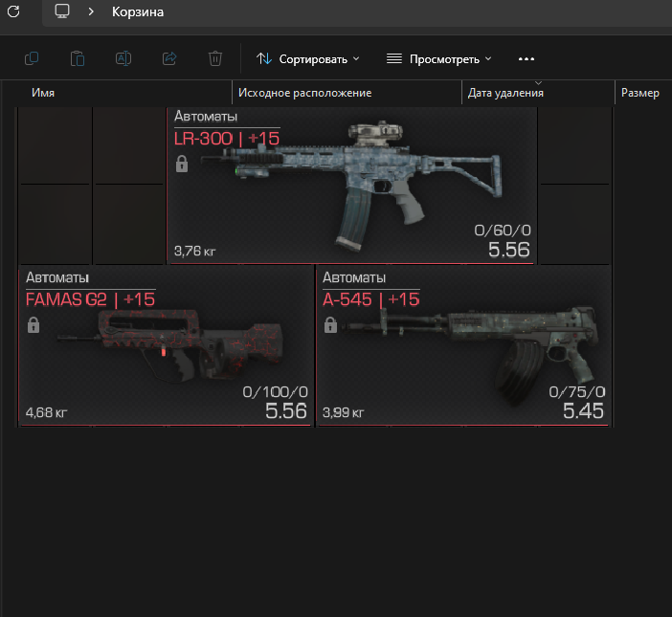
Task: Click the 5.56 caliber on LR-300 card
Action: click(509, 250)
